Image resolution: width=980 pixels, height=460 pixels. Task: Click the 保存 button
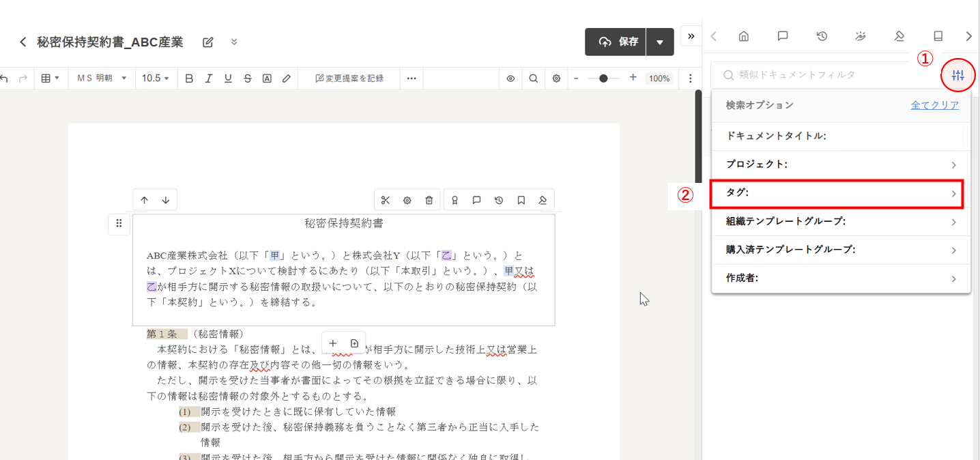click(616, 42)
